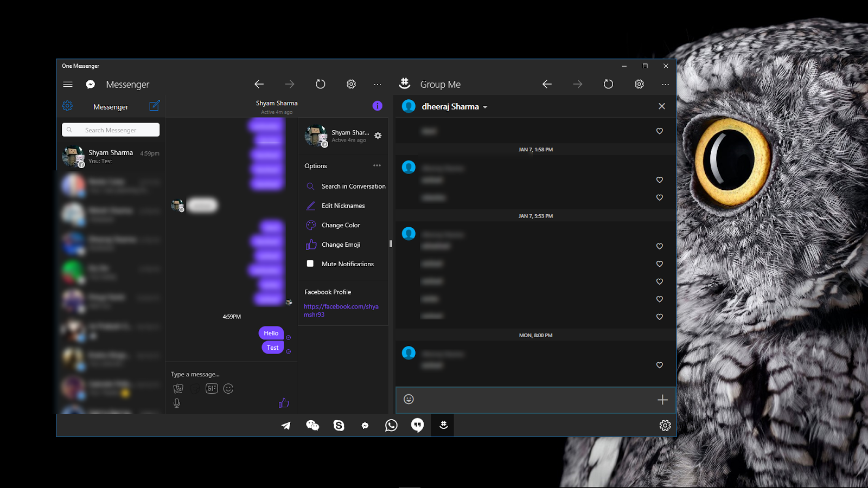The width and height of the screenshot is (868, 488).
Task: Switch to Skype service
Action: [x=339, y=426]
